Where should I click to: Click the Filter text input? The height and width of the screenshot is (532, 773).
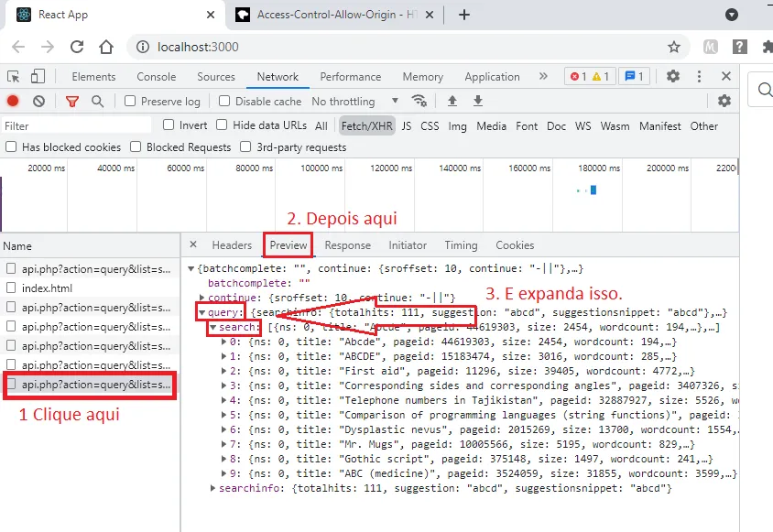[x=76, y=125]
